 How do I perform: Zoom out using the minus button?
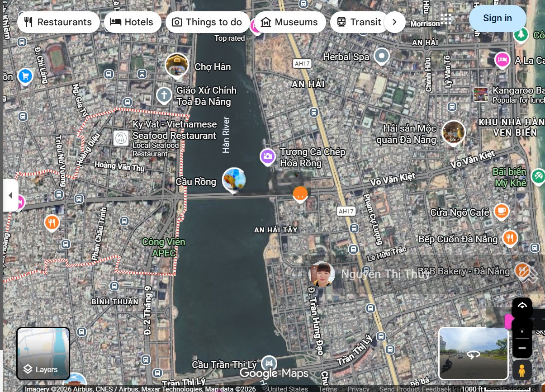pyautogui.click(x=522, y=348)
